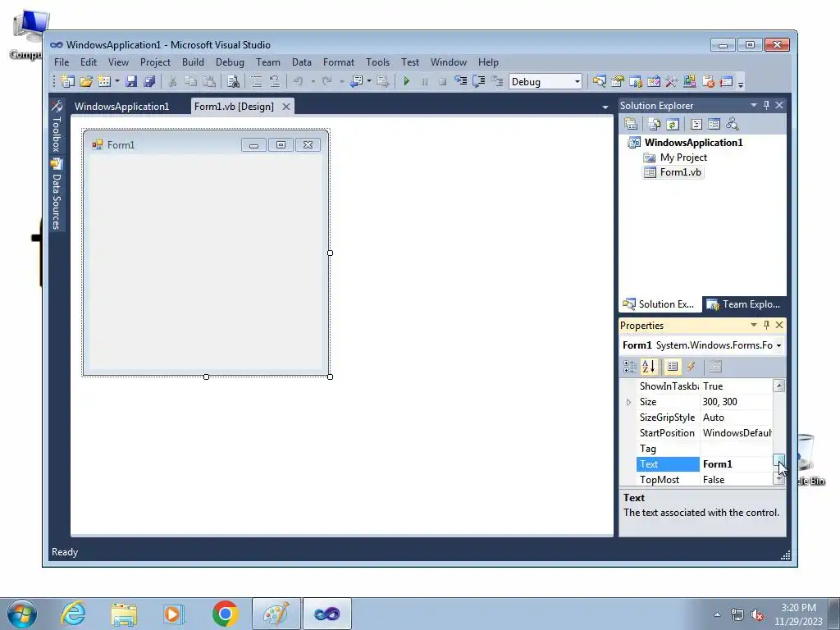Click the green Start Debugging button
Image resolution: width=840 pixels, height=630 pixels.
407,81
